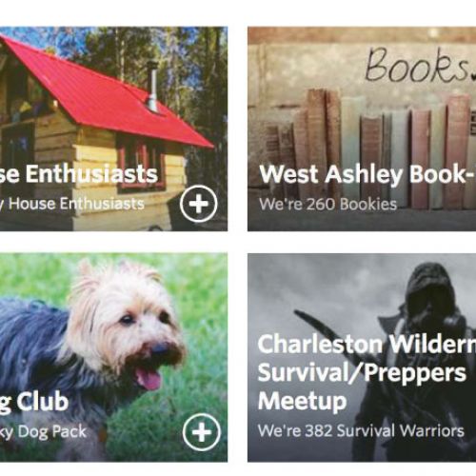
Task: Click the 'We're 260 Bookies' member count
Action: pos(327,204)
